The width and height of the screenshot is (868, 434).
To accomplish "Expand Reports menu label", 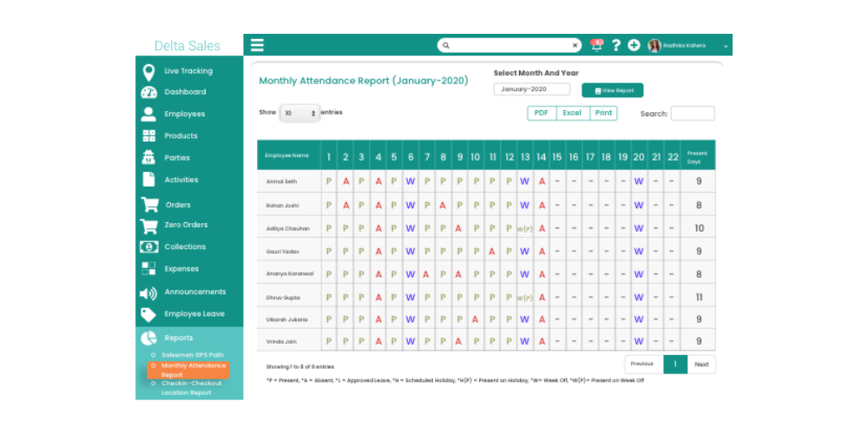I will click(x=178, y=338).
